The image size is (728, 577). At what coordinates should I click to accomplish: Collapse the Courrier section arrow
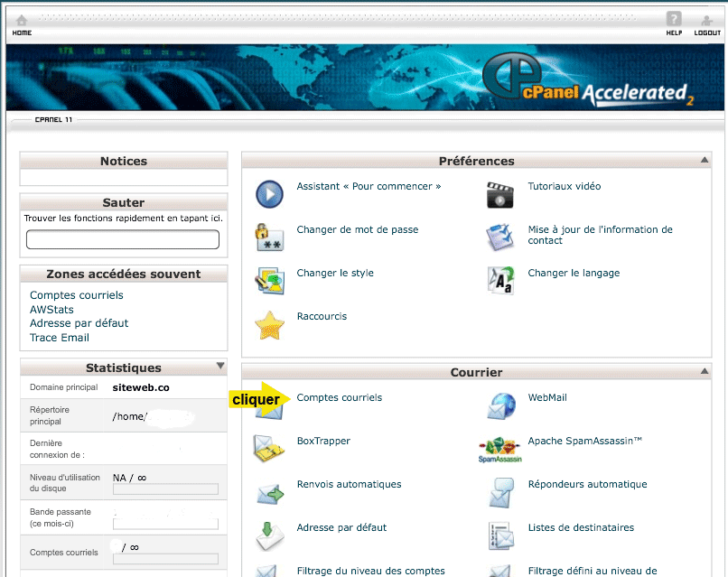(x=705, y=371)
